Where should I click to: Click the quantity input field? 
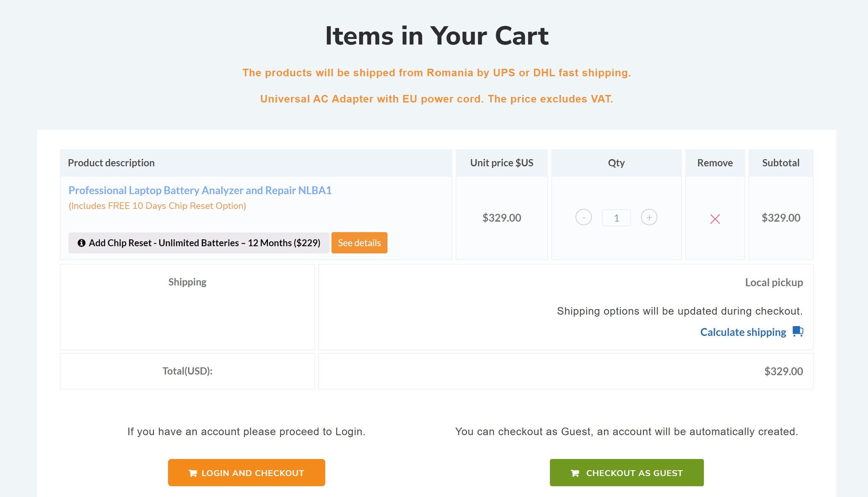point(616,218)
